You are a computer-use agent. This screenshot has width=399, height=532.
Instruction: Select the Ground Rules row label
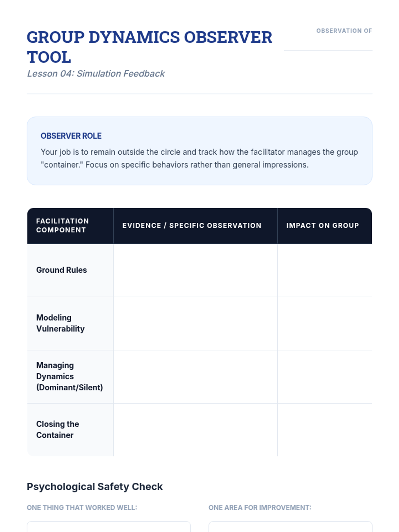[x=62, y=270]
